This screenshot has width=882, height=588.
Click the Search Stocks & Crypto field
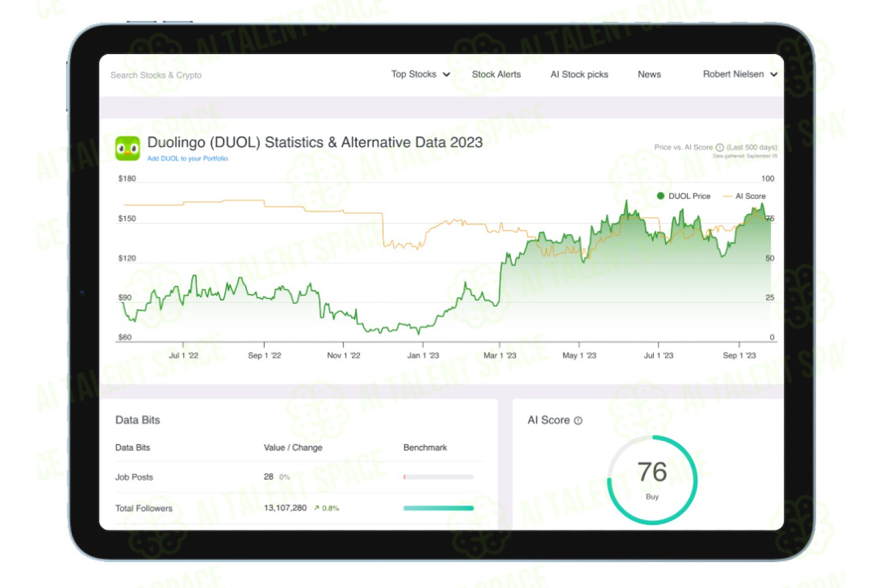[156, 75]
